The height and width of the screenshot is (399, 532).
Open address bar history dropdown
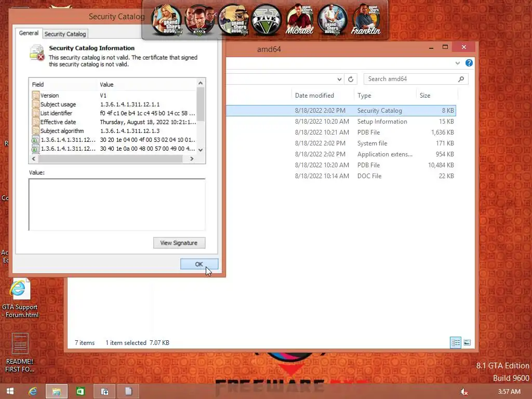(339, 79)
